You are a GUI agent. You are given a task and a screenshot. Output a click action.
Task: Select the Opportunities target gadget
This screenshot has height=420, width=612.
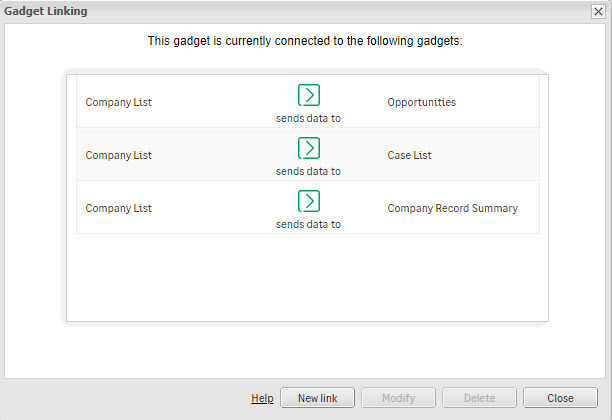coord(421,102)
